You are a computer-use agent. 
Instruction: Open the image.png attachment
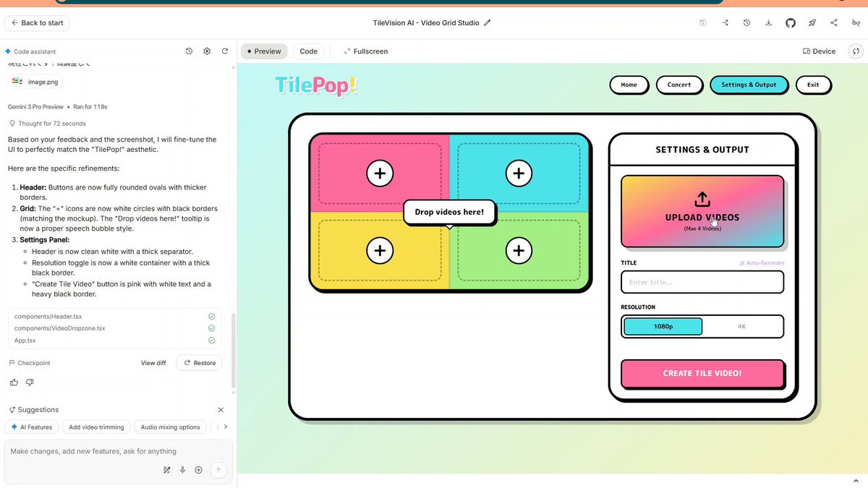(35, 82)
